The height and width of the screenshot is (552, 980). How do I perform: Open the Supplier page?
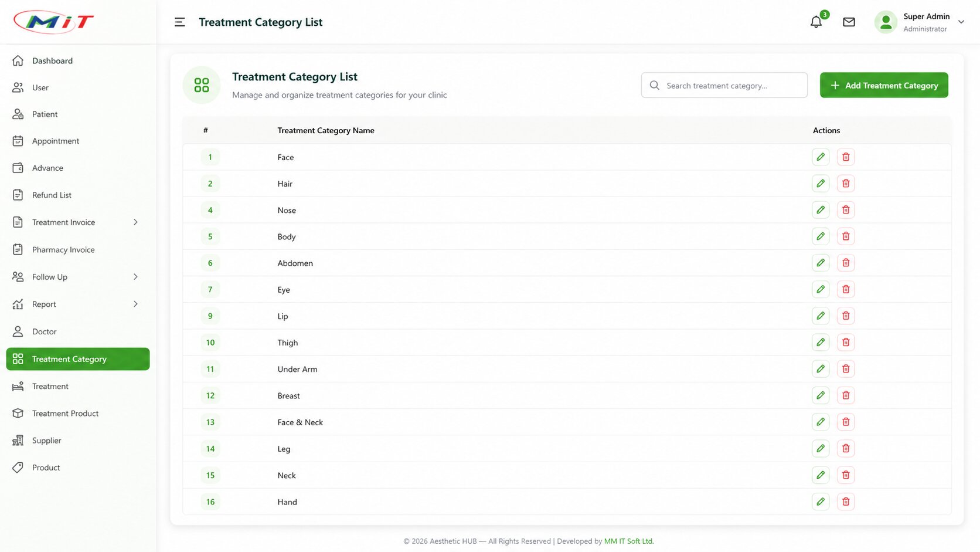(78, 441)
